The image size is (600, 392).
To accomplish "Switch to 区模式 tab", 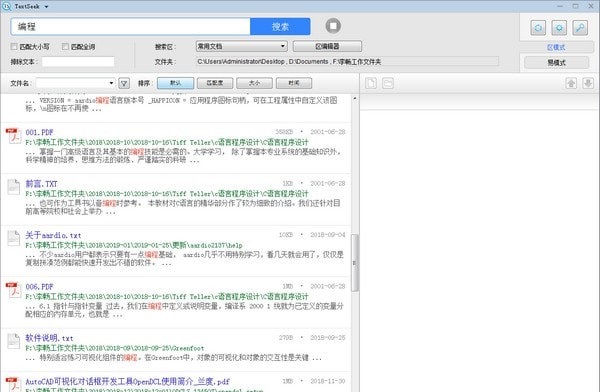I will click(556, 47).
